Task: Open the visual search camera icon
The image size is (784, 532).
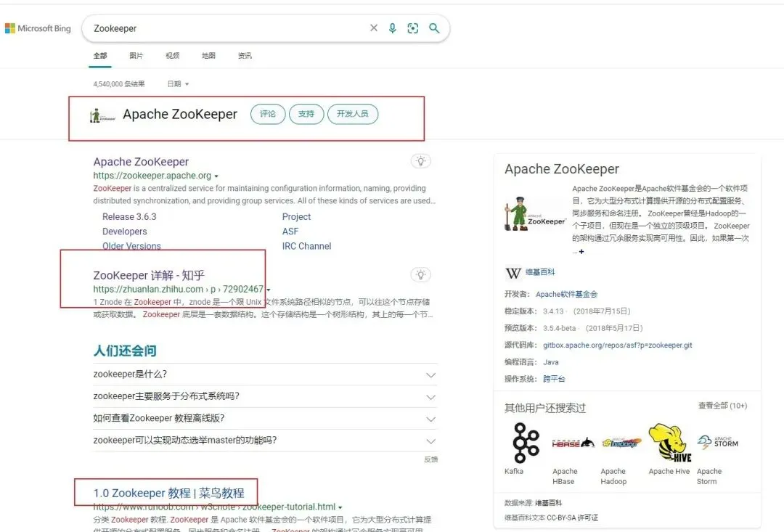Action: click(413, 28)
